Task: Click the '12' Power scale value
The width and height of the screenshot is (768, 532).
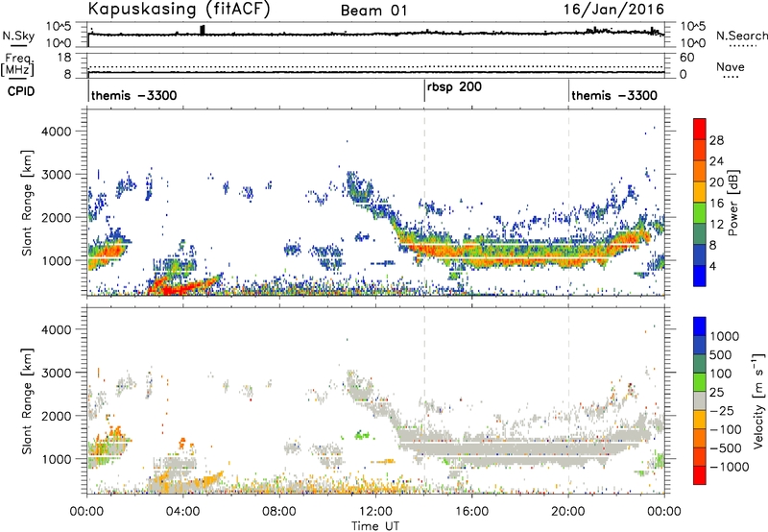Action: click(716, 225)
